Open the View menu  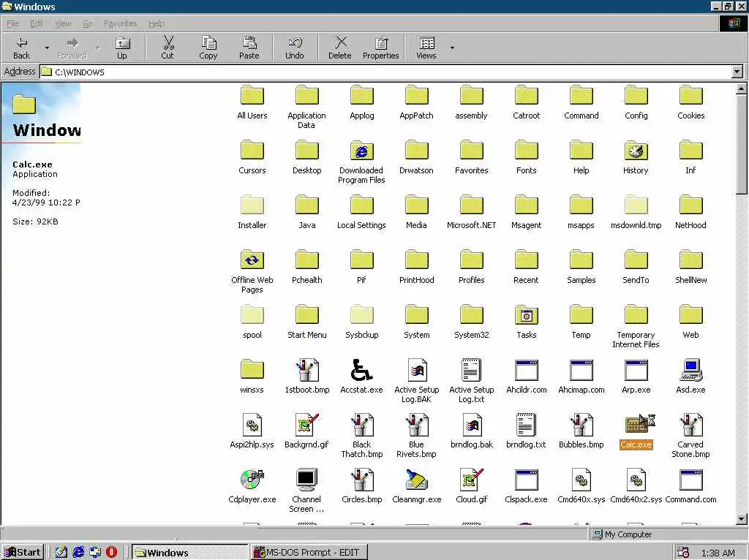[x=63, y=23]
